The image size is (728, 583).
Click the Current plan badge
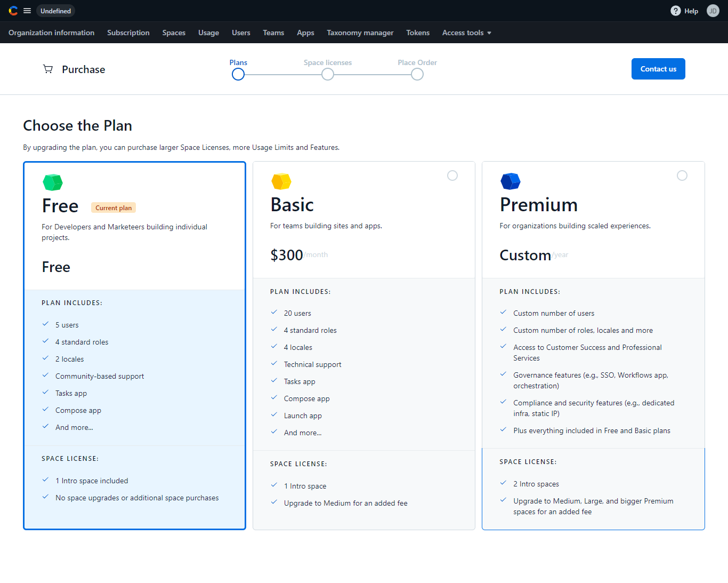tap(114, 208)
